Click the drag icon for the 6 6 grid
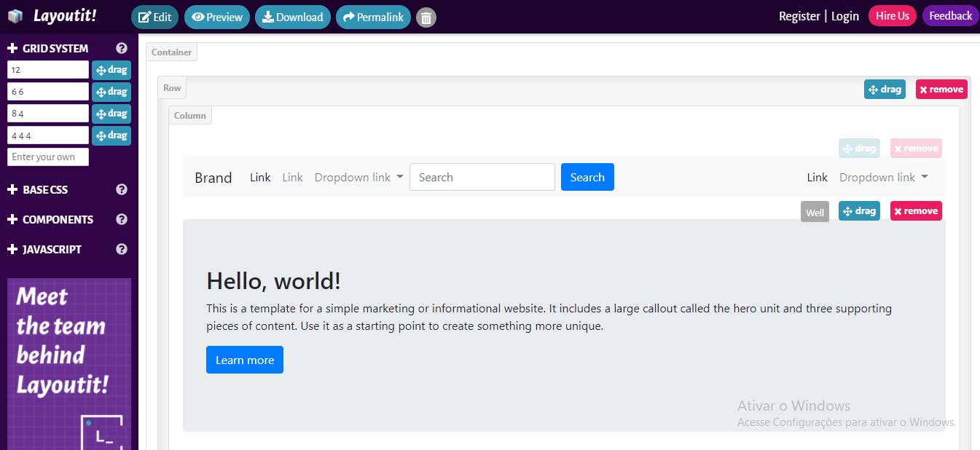The height and width of the screenshot is (450, 980). tap(111, 91)
